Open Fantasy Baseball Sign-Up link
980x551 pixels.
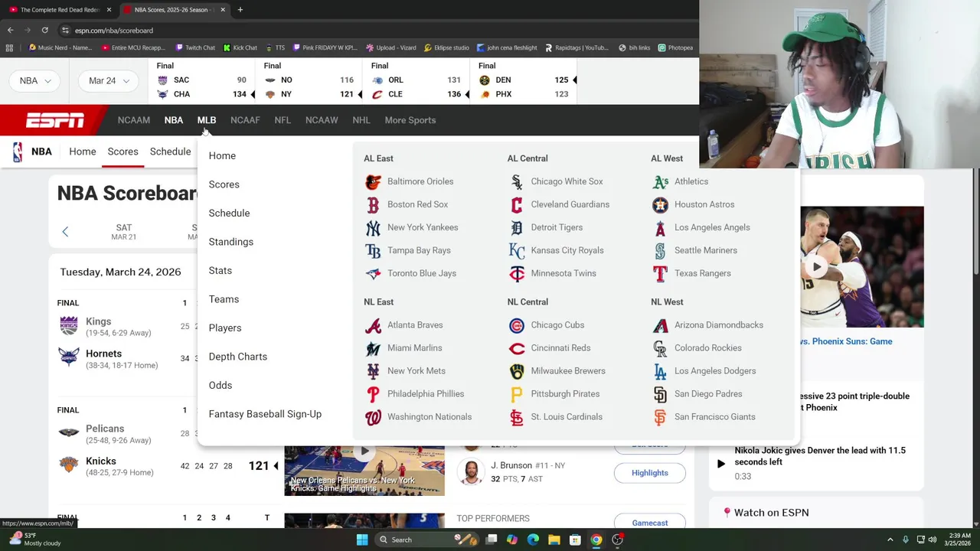(x=265, y=414)
